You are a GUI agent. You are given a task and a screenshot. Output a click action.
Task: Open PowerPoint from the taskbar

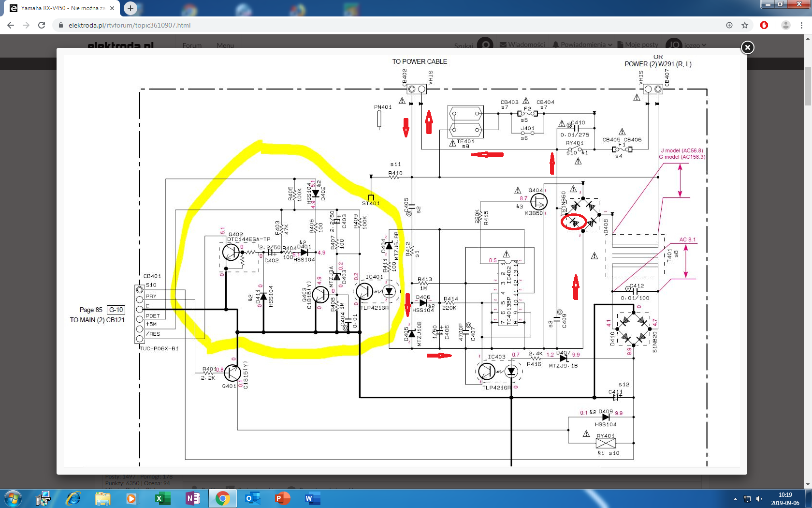coord(282,498)
